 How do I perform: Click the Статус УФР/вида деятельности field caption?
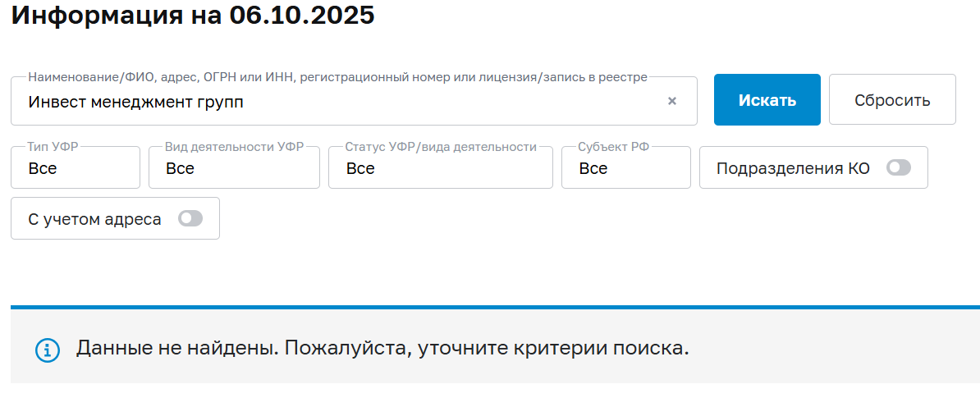click(440, 147)
